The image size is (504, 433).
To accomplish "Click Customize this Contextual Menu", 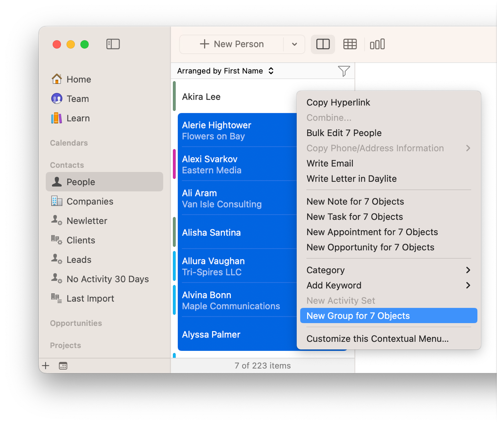I will pos(377,339).
